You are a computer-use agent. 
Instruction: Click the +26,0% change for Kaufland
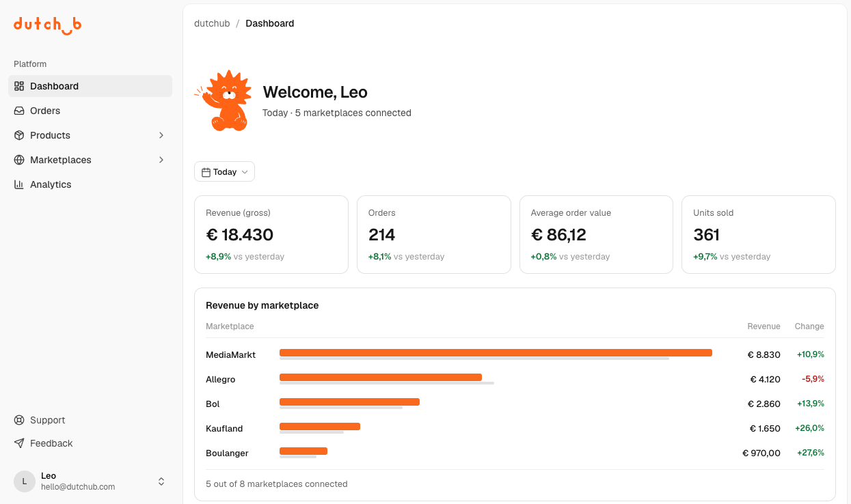[810, 429]
